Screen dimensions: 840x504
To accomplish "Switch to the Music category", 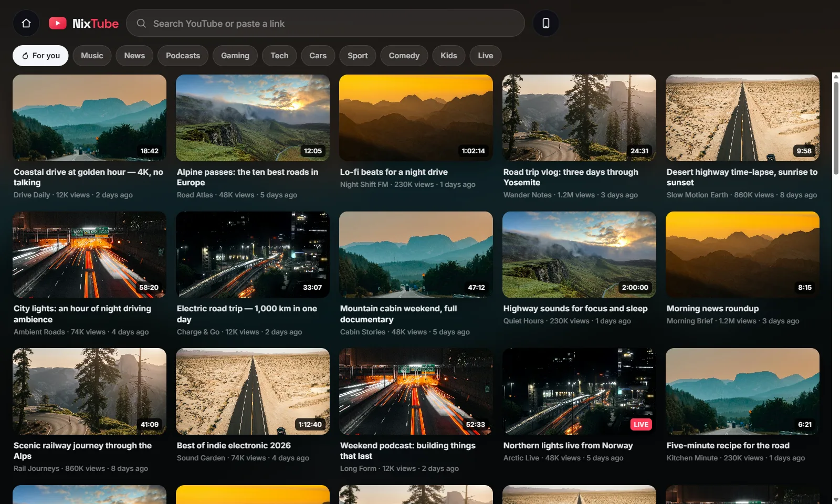I will click(x=92, y=56).
